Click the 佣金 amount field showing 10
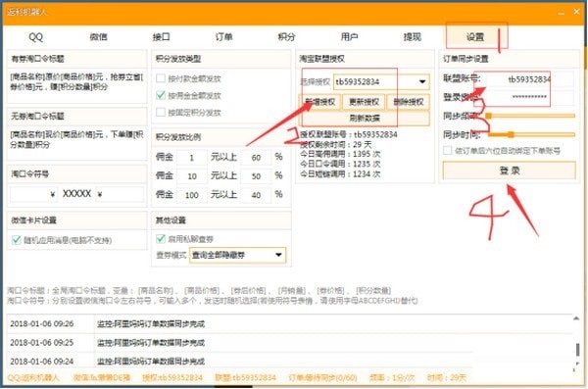 click(x=192, y=176)
